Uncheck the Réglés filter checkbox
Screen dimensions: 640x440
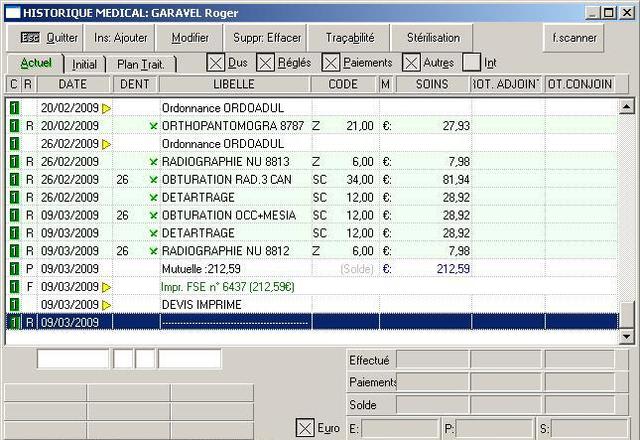[265, 62]
